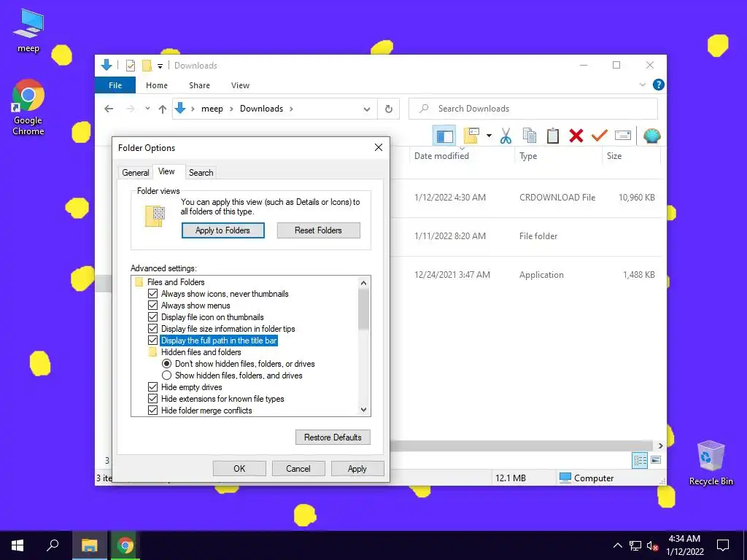Select Don't show hidden files radio button
This screenshot has height=560, width=747.
click(167, 364)
